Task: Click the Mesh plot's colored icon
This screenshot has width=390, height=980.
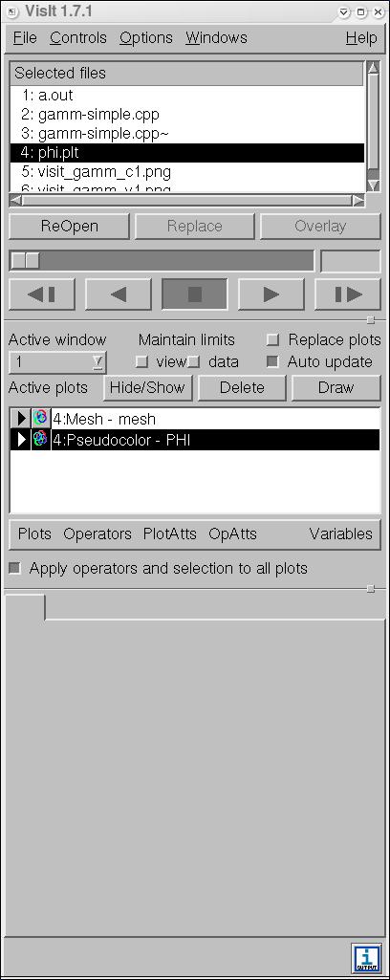Action: pos(40,418)
